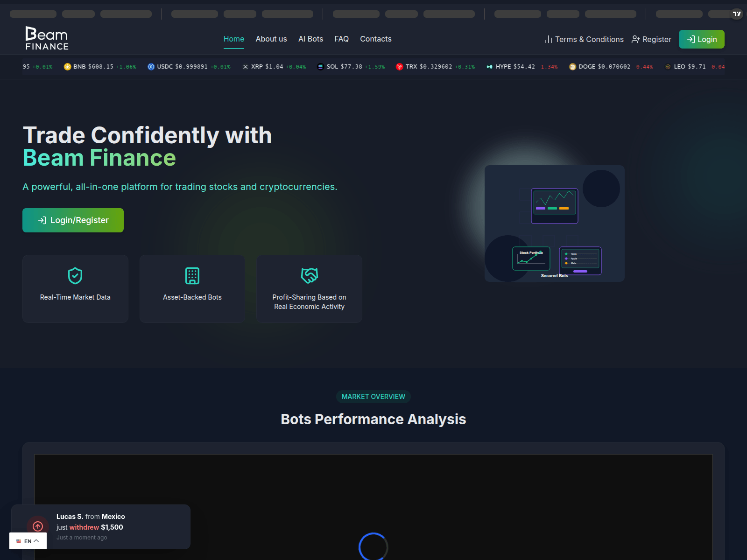Open the Contacts menu item
The height and width of the screenshot is (560, 747).
pos(376,39)
